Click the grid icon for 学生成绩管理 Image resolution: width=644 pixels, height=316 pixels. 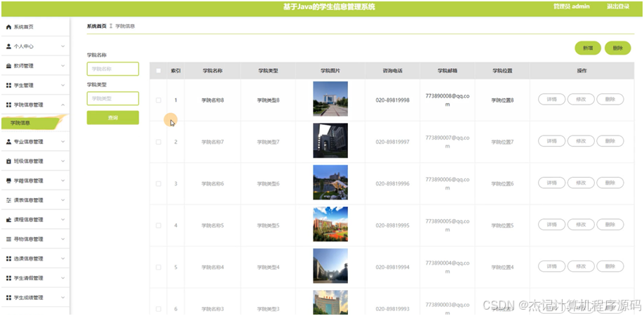tap(8, 298)
